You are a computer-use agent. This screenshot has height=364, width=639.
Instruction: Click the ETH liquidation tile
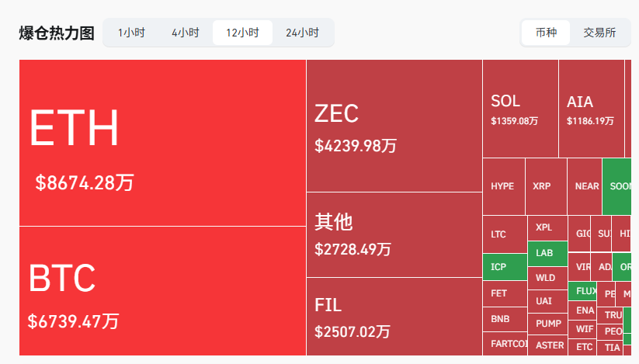[x=162, y=143]
